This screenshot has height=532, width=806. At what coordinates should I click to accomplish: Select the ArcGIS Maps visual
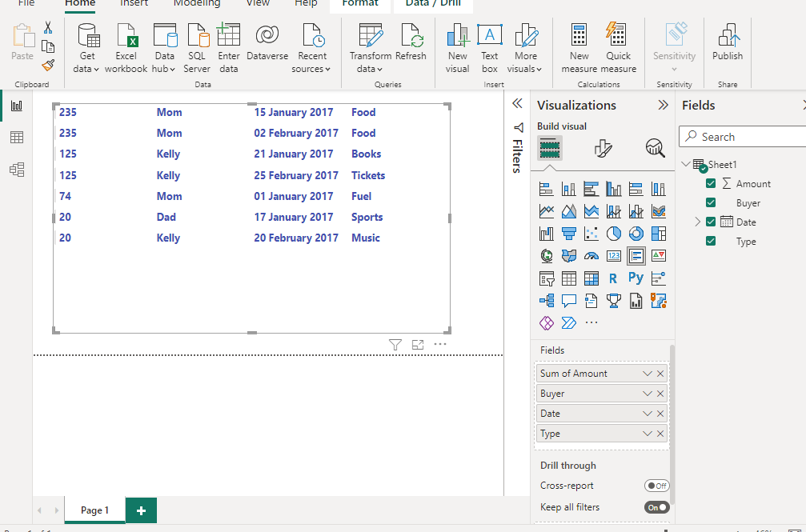click(659, 301)
